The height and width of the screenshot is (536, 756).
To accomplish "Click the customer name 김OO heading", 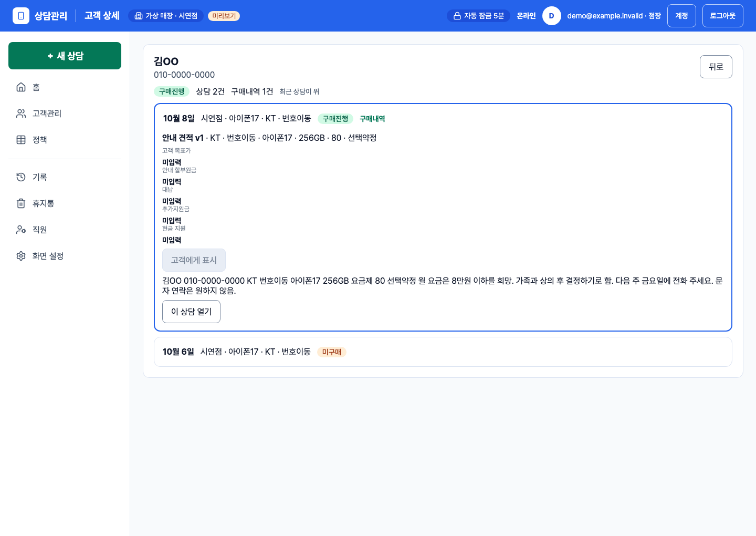I will (x=166, y=61).
